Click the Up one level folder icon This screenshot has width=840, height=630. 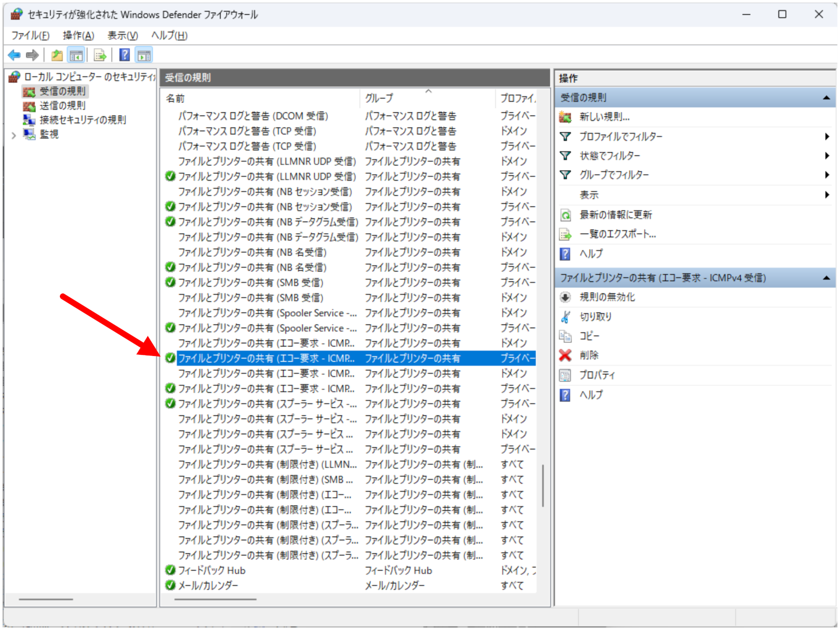[57, 55]
